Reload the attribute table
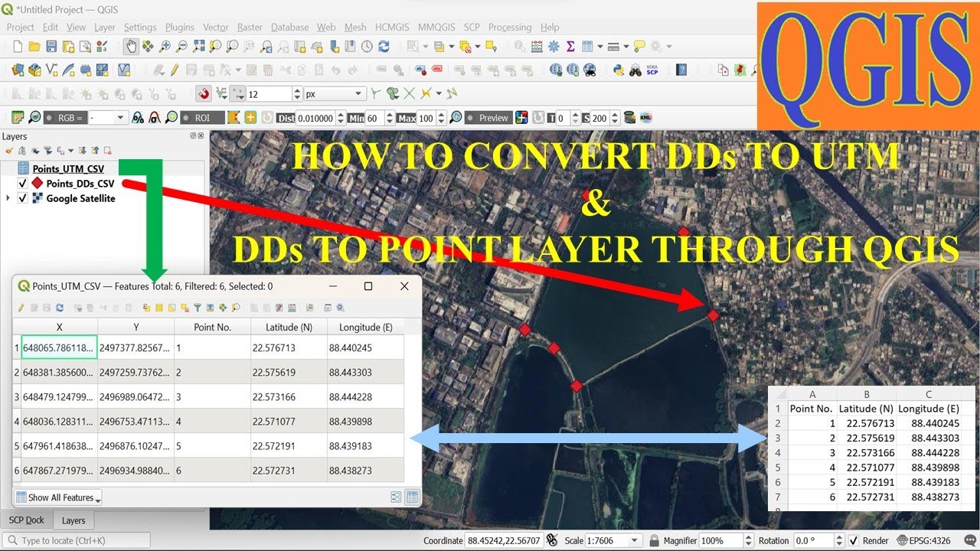This screenshot has width=980, height=551. click(x=59, y=308)
